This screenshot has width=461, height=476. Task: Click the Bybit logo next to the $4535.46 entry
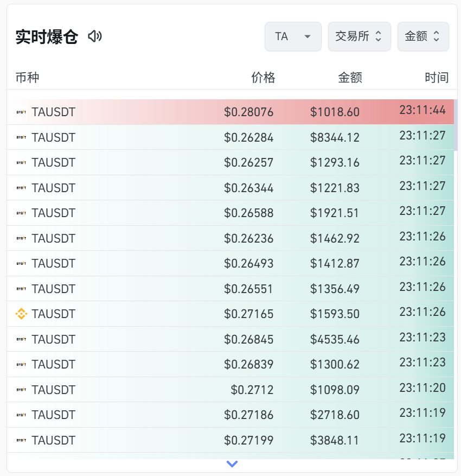point(20,339)
